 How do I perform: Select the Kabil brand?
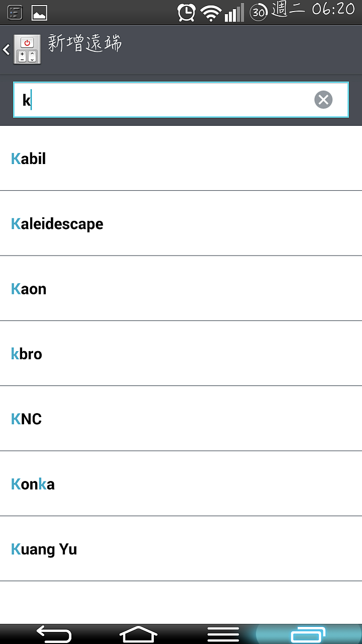tap(181, 158)
